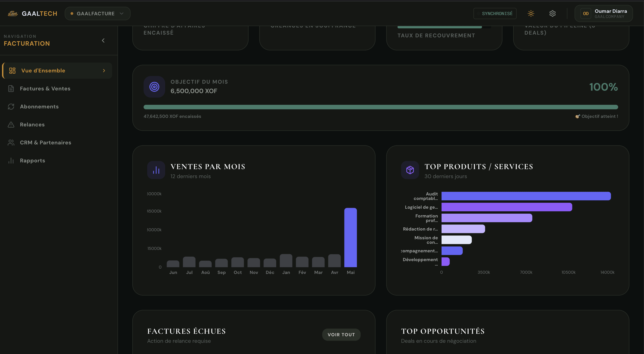
Task: Click the Factures & Ventes document icon
Action: [11, 89]
